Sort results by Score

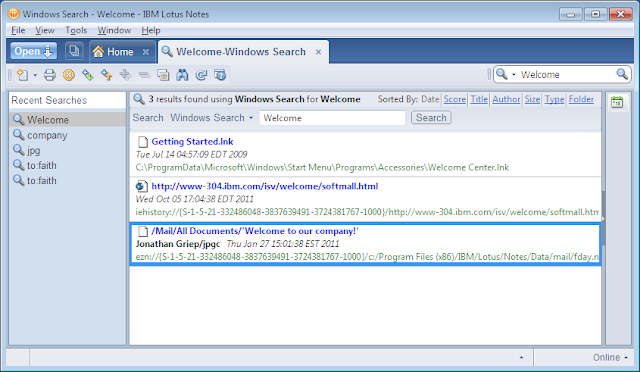(x=455, y=99)
